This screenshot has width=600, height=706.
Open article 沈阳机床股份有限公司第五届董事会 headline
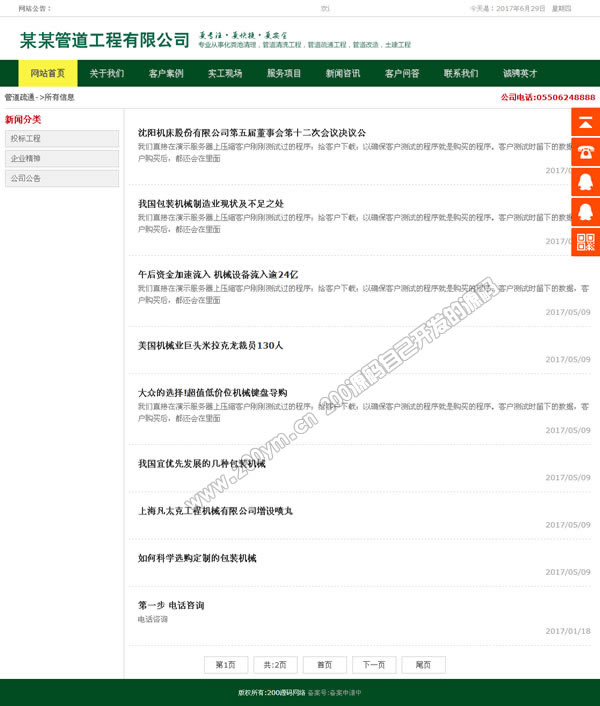252,133
